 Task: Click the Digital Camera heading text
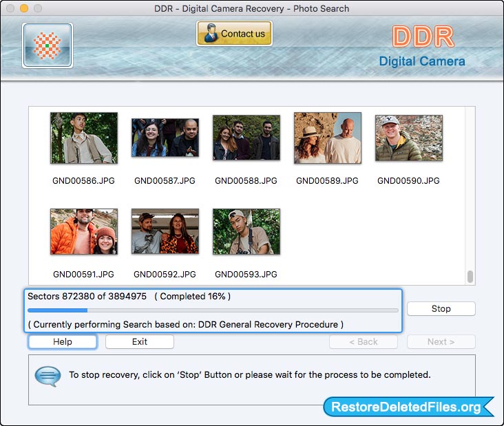pyautogui.click(x=422, y=61)
